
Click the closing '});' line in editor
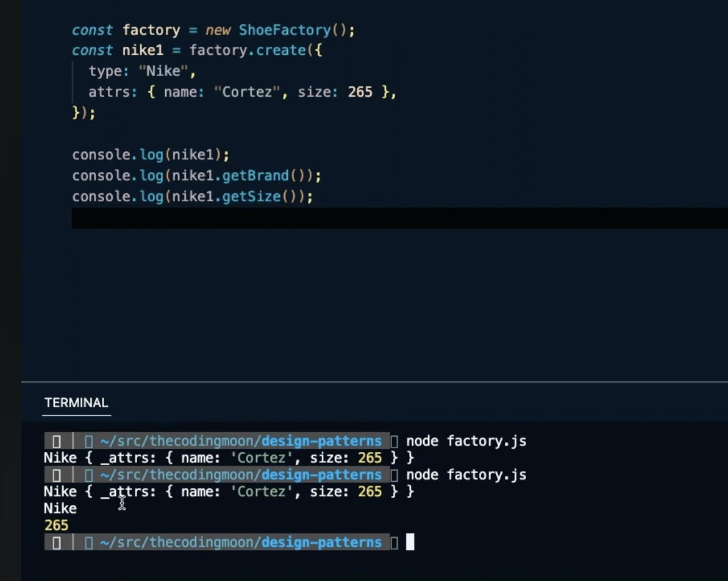pos(84,113)
